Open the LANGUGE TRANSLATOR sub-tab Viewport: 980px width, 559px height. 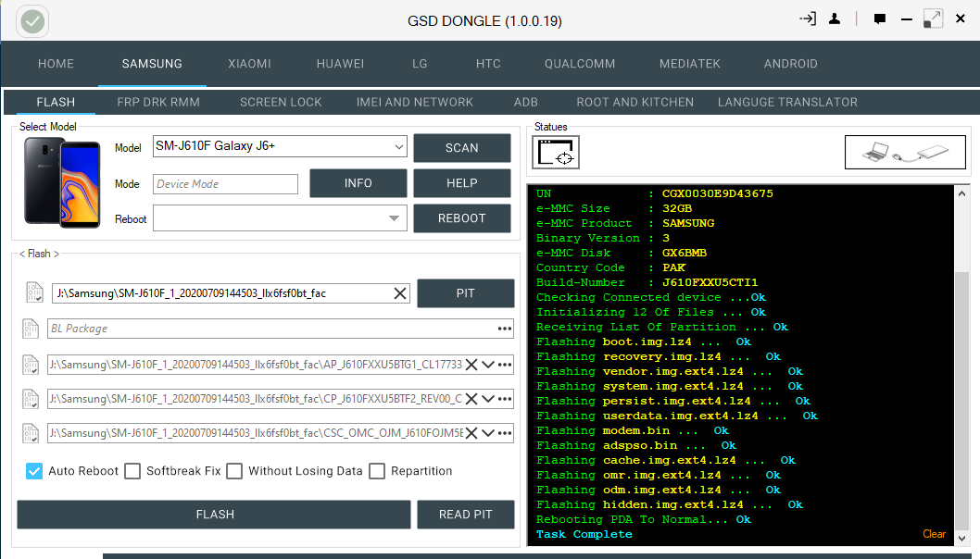(x=787, y=103)
